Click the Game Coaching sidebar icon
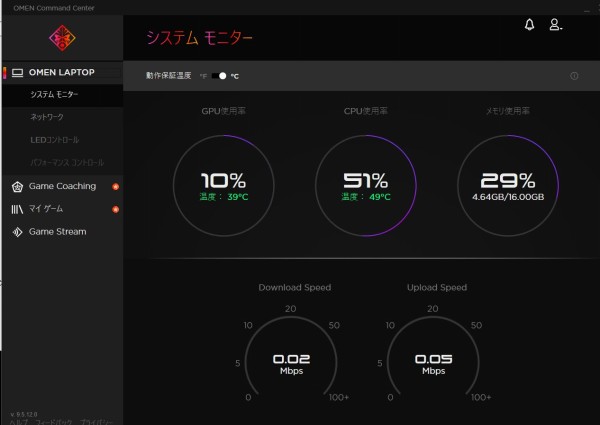Viewport: 600px width, 425px height. [17, 187]
